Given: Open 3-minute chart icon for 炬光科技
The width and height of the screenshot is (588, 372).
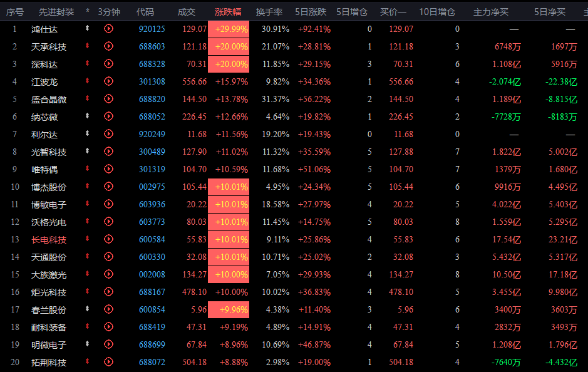Looking at the screenshot, I should (108, 292).
